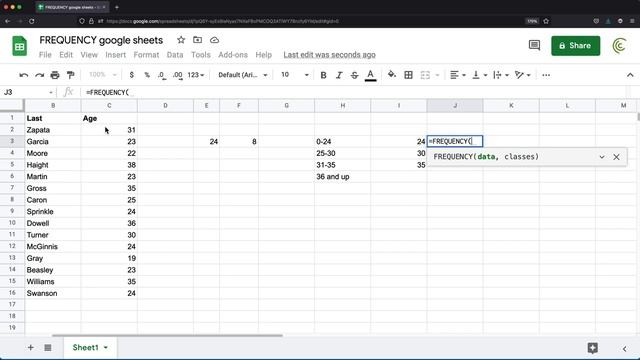The height and width of the screenshot is (360, 640).
Task: Open the more toolbar options ellipsis
Action: [x=546, y=75]
